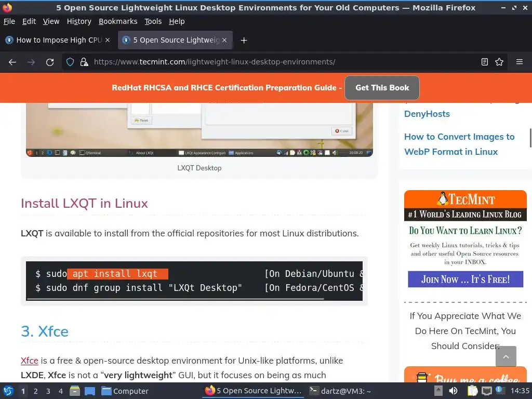Image resolution: width=532 pixels, height=399 pixels.
Task: Open the Help menu
Action: coord(177,21)
